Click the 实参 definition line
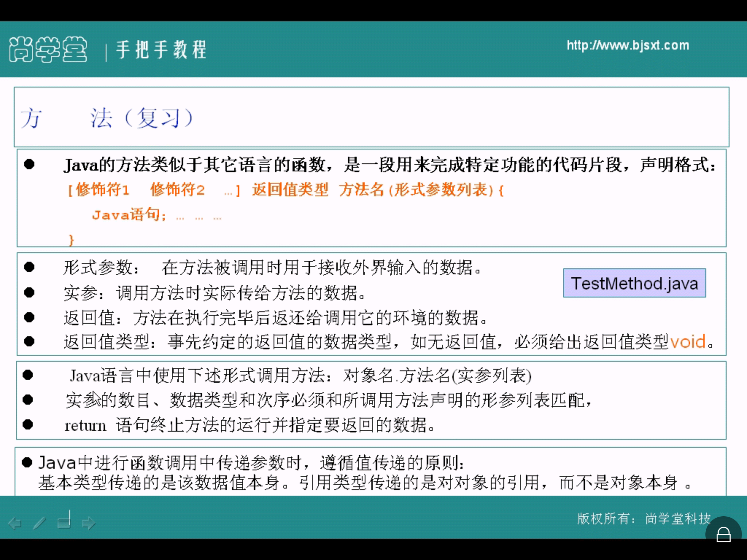 (x=214, y=293)
